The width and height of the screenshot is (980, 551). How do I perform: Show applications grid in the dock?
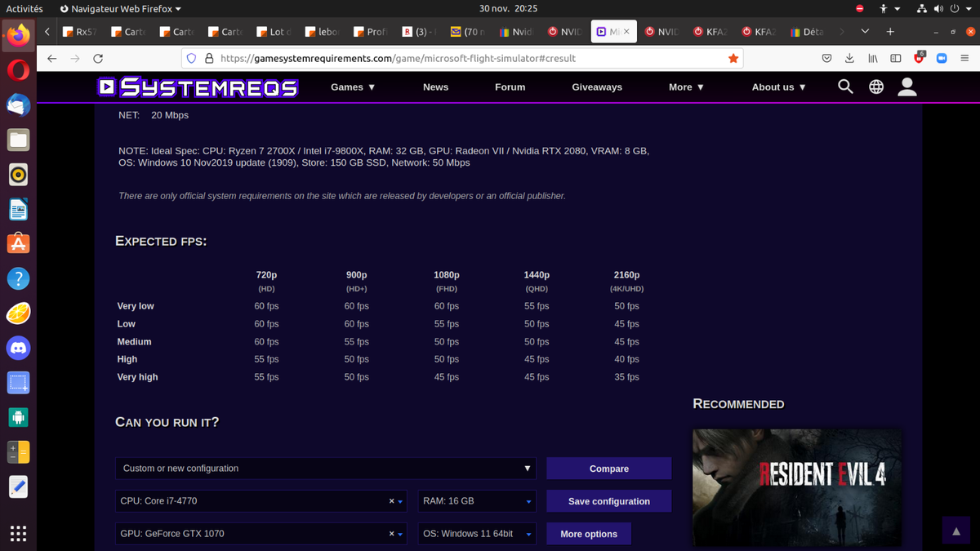click(18, 534)
